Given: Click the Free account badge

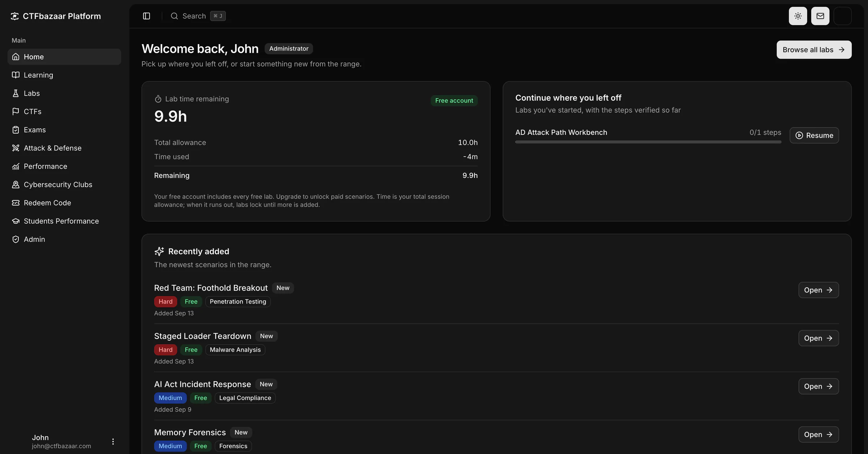Looking at the screenshot, I should 454,101.
